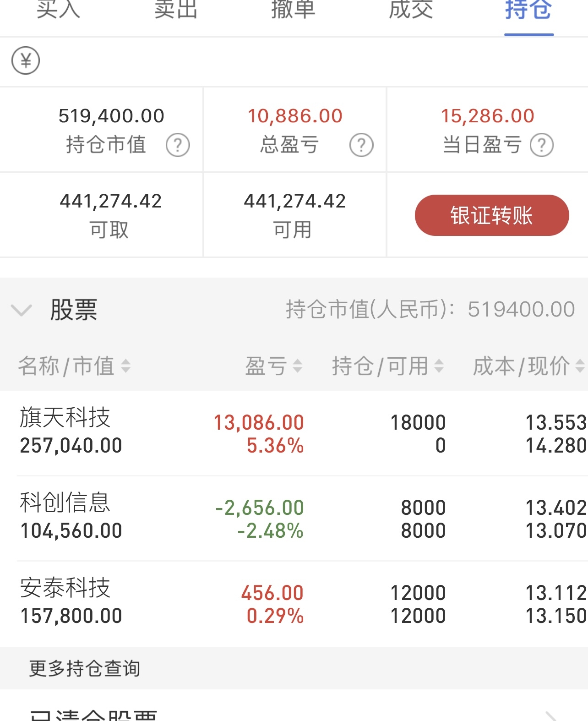
Task: Open the 安泰科技 holding row
Action: point(294,604)
